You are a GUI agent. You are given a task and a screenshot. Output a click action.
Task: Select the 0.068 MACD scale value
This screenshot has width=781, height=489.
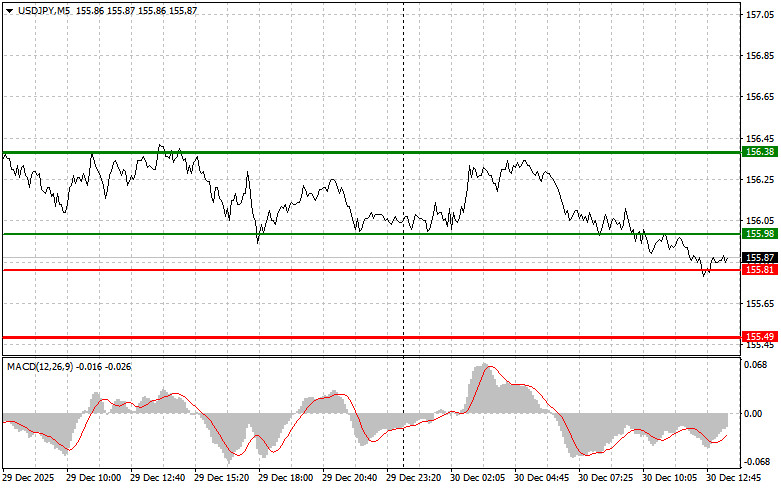click(x=756, y=365)
